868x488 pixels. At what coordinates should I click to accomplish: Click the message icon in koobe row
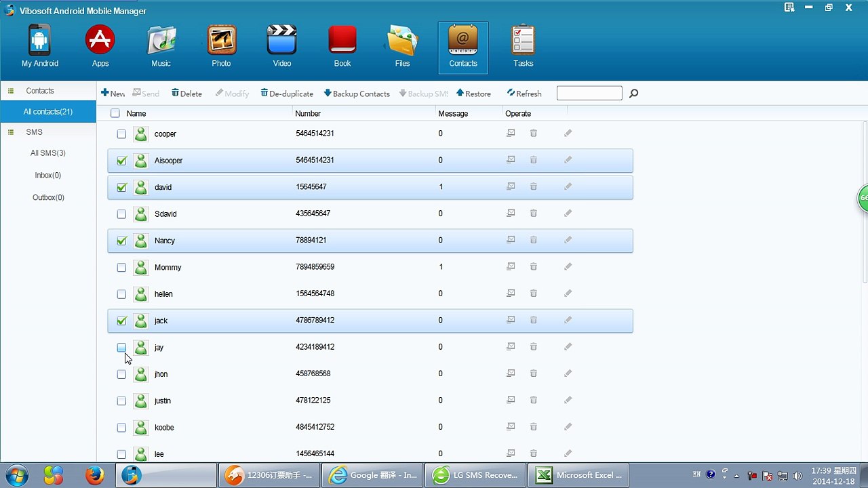[x=511, y=426]
